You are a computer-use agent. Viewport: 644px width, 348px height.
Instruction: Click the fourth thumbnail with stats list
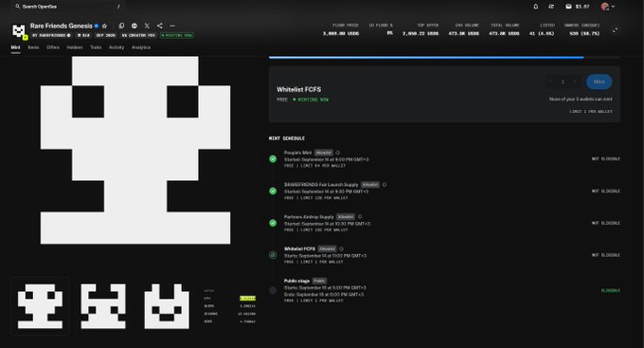[230, 306]
